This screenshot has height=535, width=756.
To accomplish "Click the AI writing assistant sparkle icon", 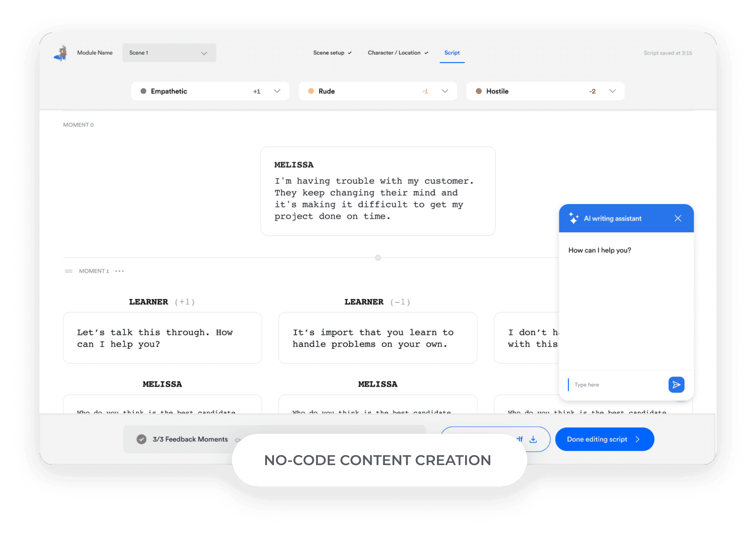I will 572,219.
